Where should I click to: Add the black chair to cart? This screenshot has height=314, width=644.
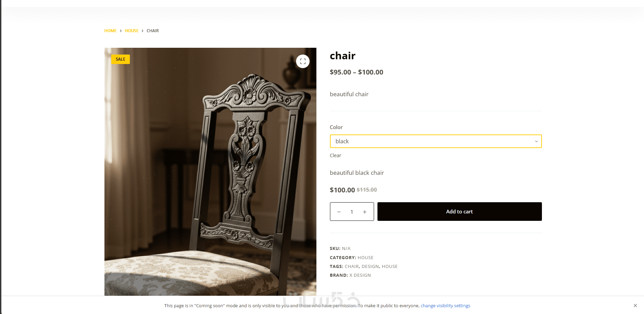[459, 211]
